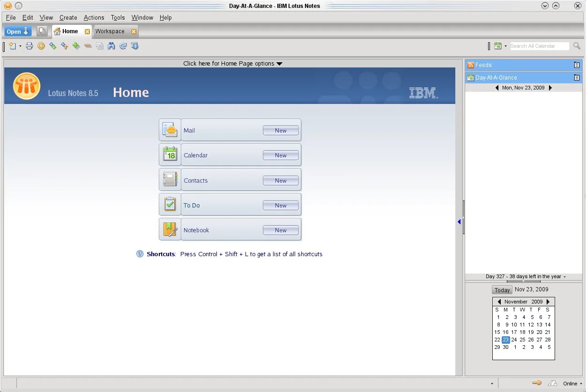
Task: Go to next day in Day-At-A-Glance
Action: pyautogui.click(x=550, y=88)
